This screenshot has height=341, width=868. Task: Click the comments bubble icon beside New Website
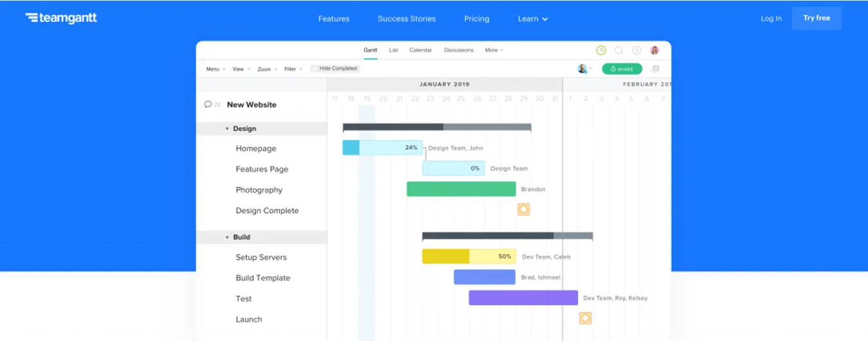coord(208,105)
